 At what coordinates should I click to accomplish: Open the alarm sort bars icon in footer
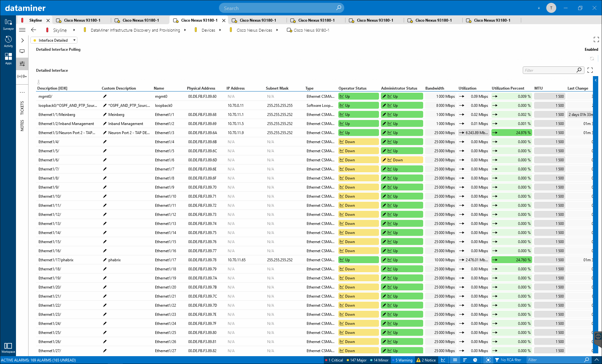coord(465,360)
